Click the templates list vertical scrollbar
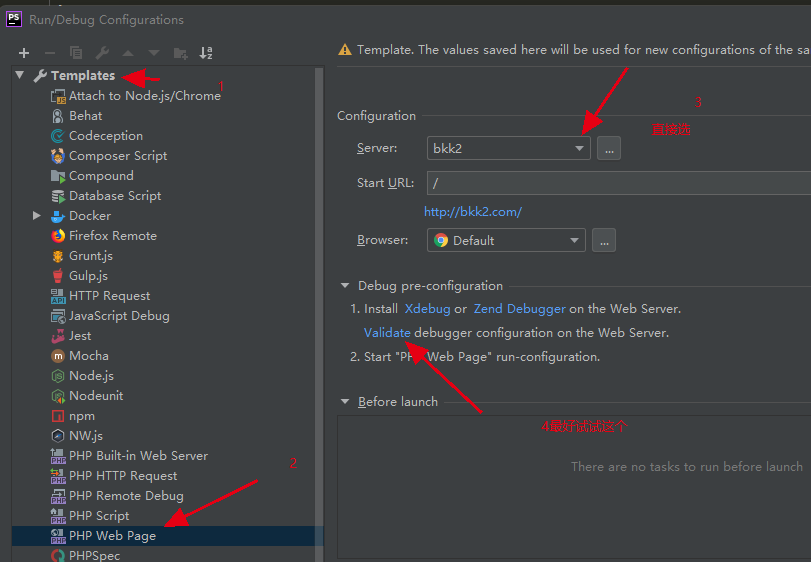This screenshot has height=562, width=811. pyautogui.click(x=319, y=314)
